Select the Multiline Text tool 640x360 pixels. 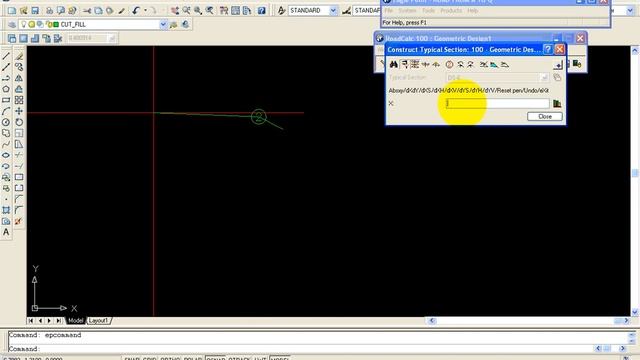click(6, 232)
